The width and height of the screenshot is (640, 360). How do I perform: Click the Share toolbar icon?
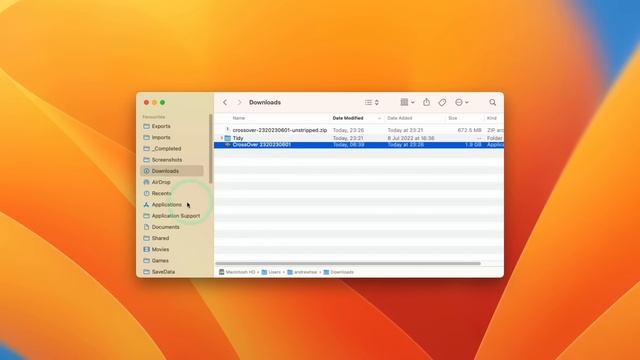tap(427, 102)
